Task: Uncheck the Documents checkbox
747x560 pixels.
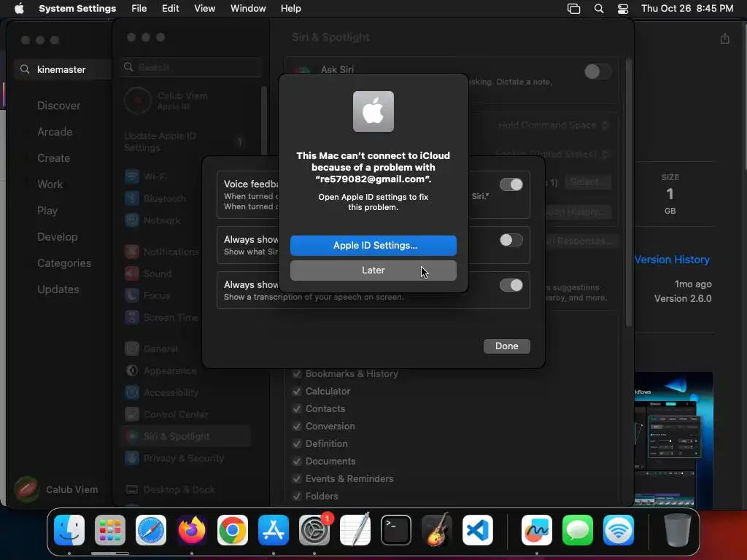Action: pos(297,462)
